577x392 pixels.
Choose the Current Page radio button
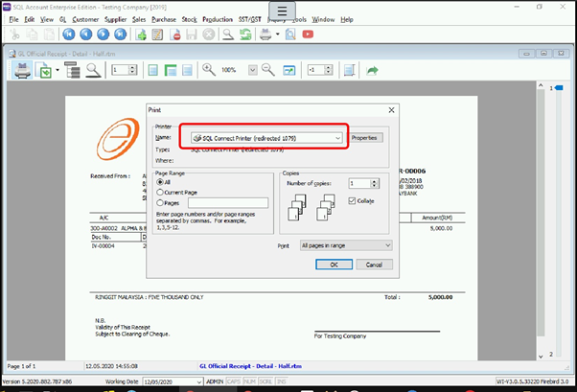159,192
